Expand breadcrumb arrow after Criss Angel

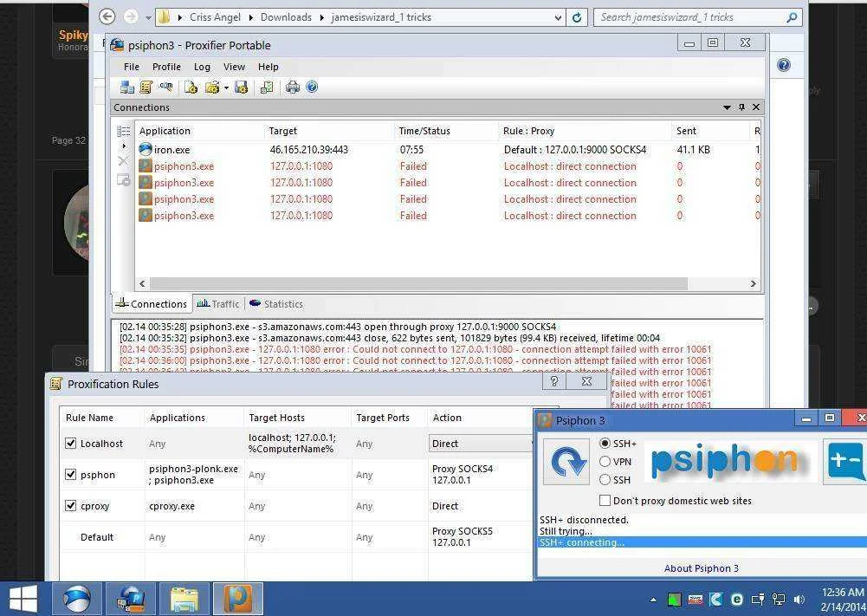[x=250, y=17]
